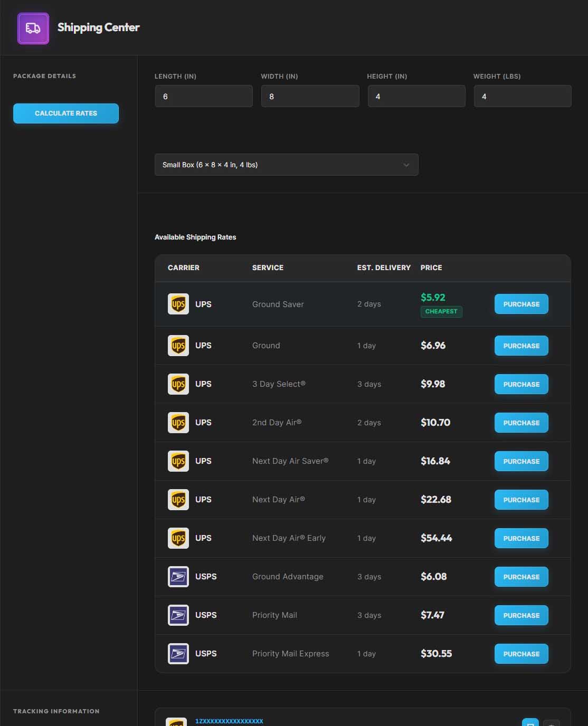This screenshot has height=726, width=588.
Task: Click the UPS logo in Next Day Air Early row
Action: (x=178, y=538)
